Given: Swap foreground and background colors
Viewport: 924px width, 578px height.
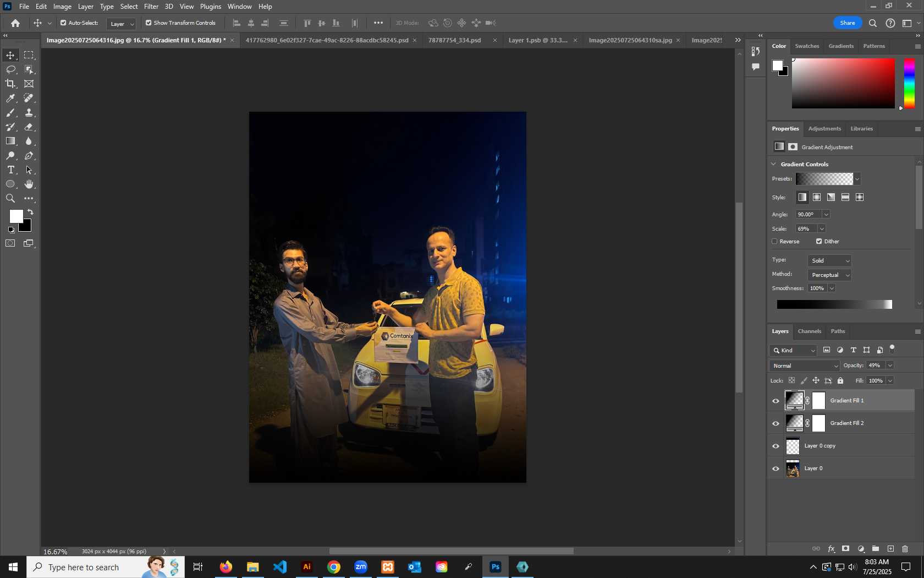Looking at the screenshot, I should (30, 212).
